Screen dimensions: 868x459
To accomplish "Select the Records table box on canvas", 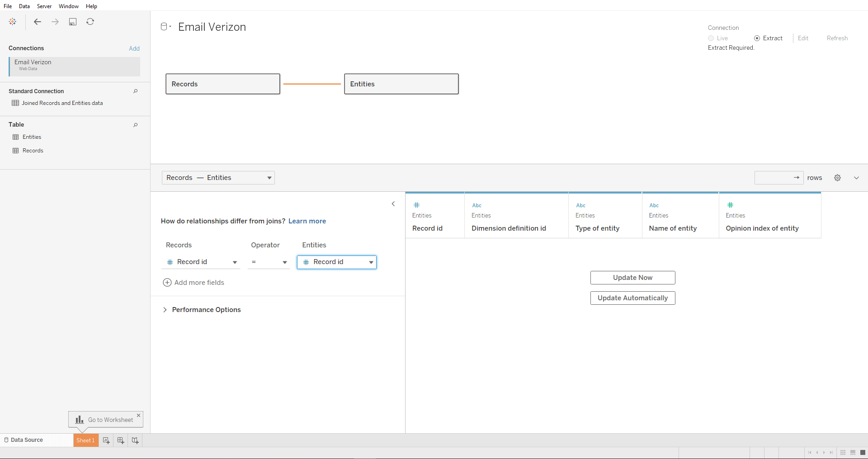I will 223,84.
